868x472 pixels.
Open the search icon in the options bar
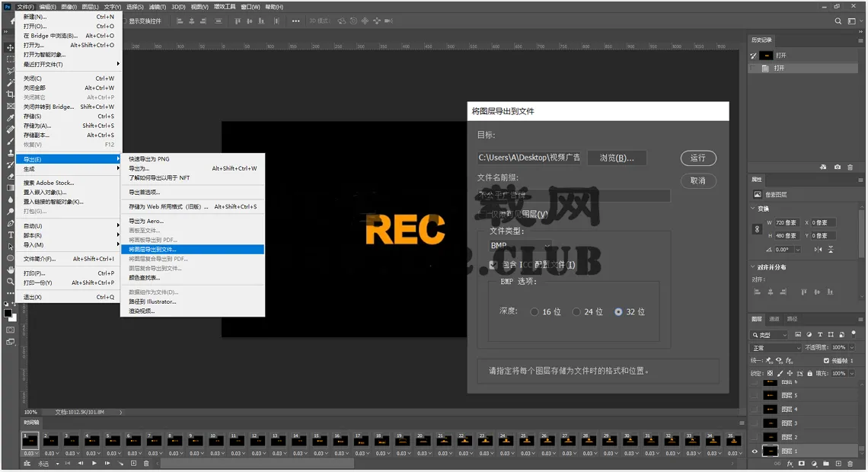coord(838,21)
